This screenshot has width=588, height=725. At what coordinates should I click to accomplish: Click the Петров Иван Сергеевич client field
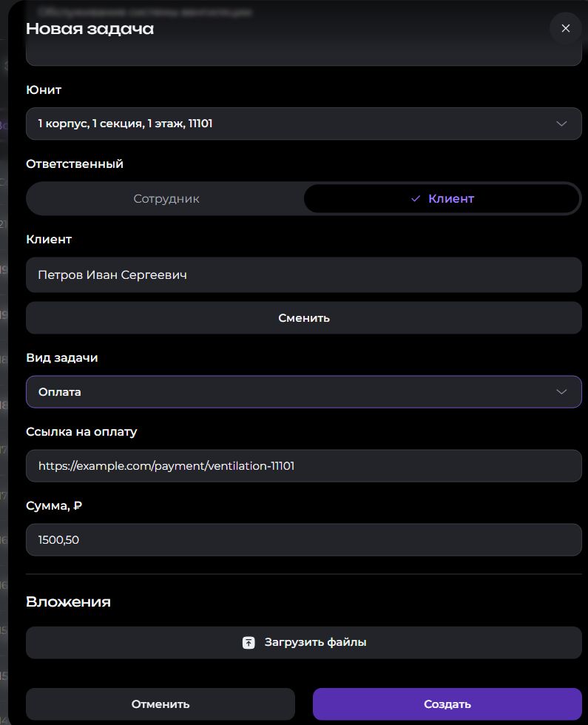click(304, 274)
